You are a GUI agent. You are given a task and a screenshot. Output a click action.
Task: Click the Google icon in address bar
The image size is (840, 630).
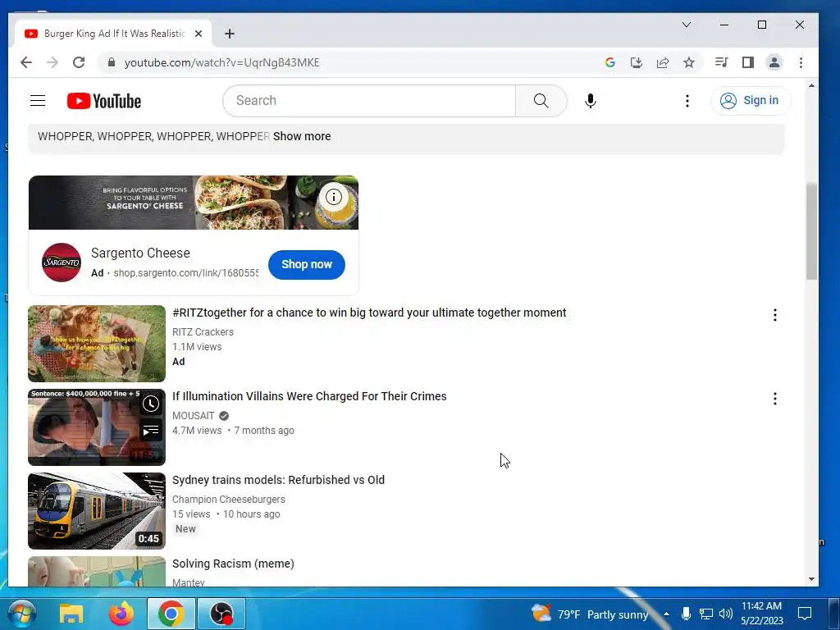pos(609,62)
